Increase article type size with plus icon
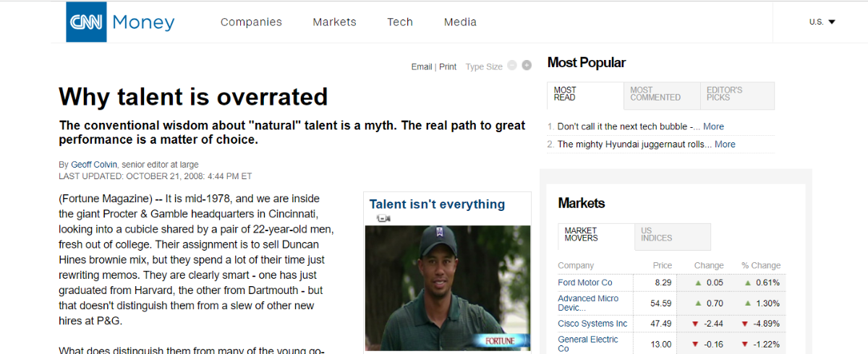The width and height of the screenshot is (868, 354). (527, 66)
